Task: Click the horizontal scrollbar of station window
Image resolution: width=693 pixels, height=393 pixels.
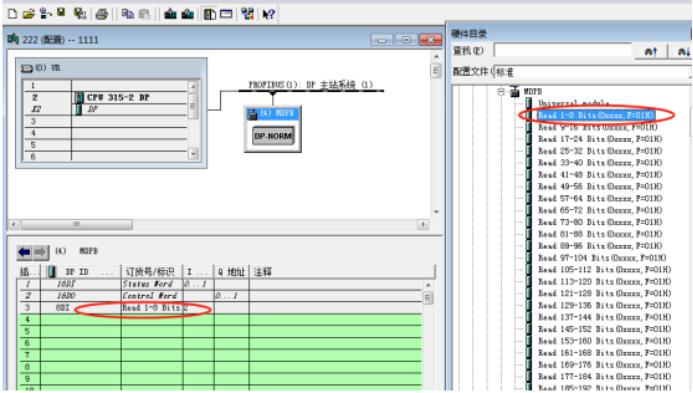Action: pyautogui.click(x=218, y=225)
